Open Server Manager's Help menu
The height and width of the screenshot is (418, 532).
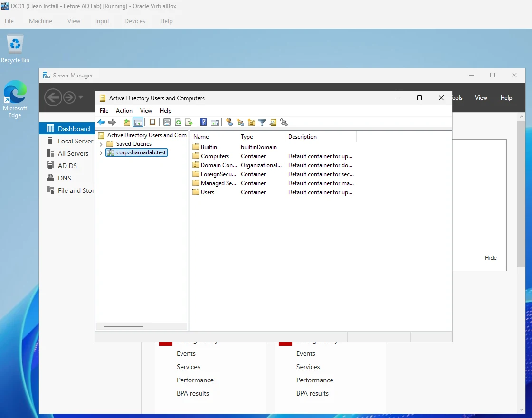click(506, 98)
